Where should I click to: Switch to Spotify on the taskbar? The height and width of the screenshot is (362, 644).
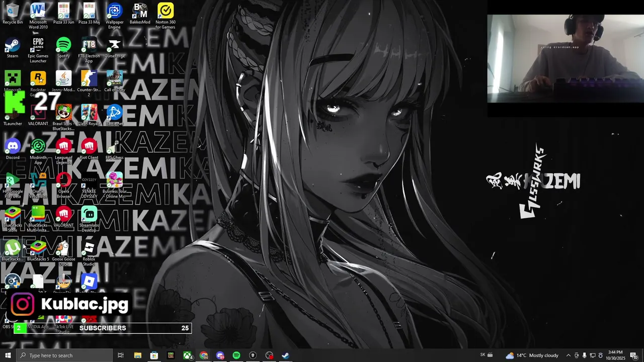236,355
